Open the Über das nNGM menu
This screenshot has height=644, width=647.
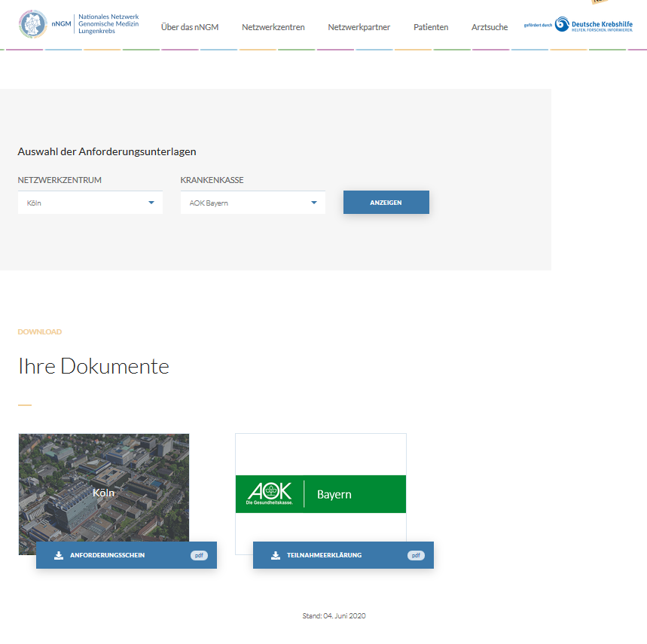click(x=190, y=27)
